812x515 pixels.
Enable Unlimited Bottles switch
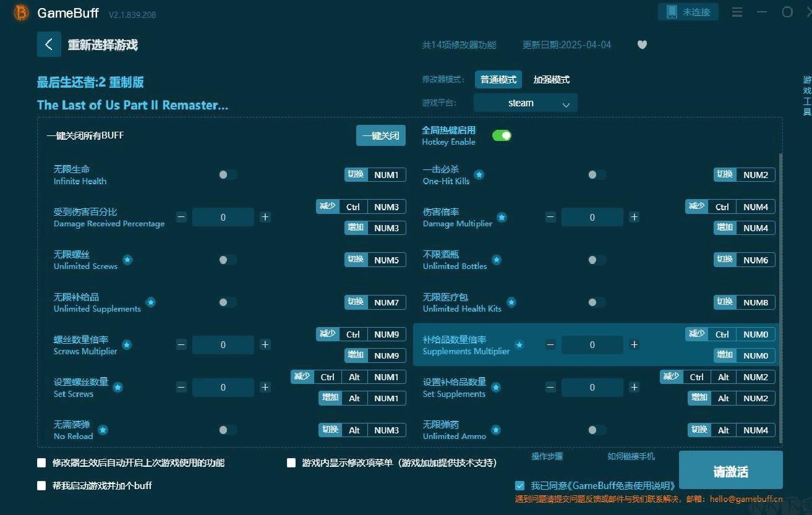click(596, 260)
